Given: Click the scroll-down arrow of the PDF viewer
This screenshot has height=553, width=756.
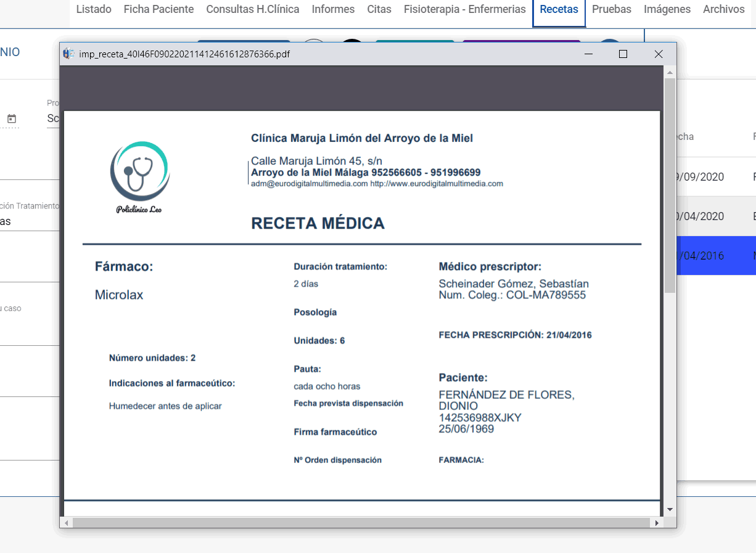Looking at the screenshot, I should (670, 510).
